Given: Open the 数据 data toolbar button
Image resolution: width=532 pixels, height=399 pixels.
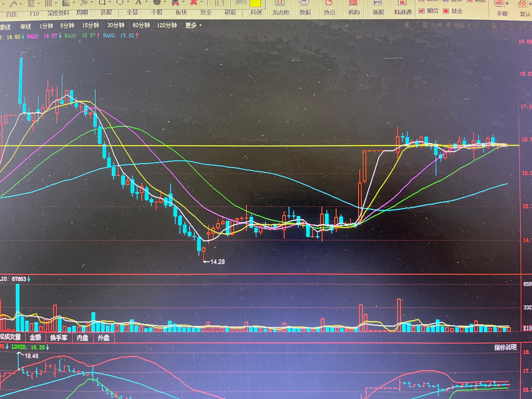Looking at the screenshot, I should [304, 7].
